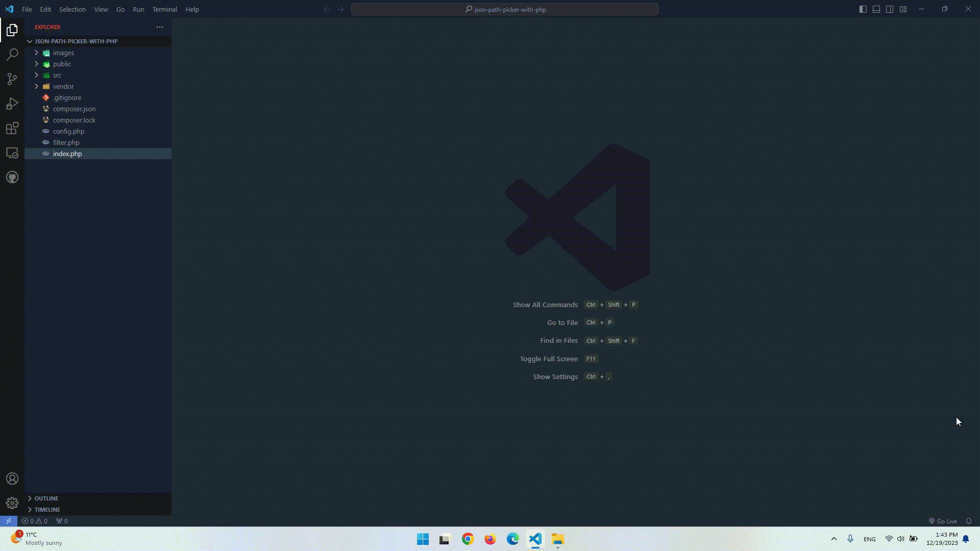Open the Selection menu

pyautogui.click(x=72, y=9)
